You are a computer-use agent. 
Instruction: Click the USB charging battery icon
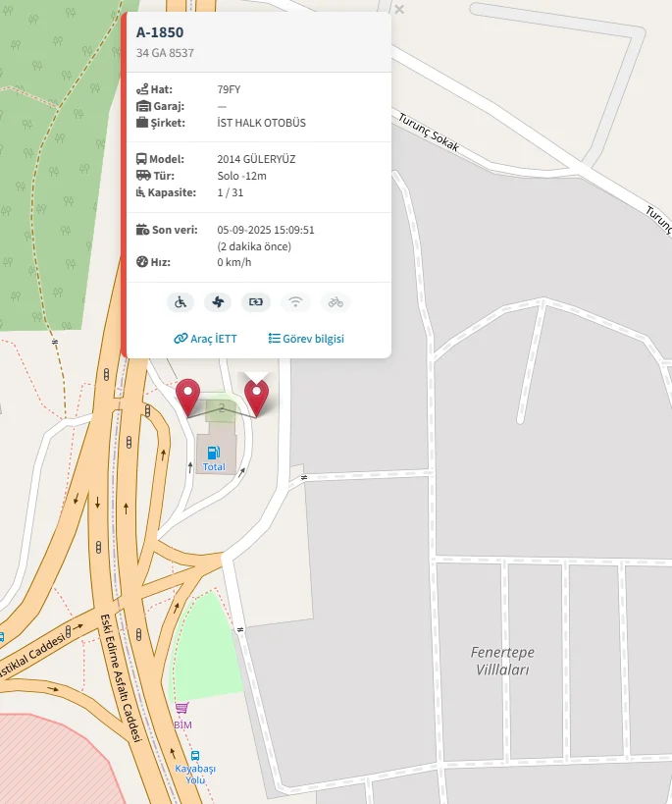[256, 302]
